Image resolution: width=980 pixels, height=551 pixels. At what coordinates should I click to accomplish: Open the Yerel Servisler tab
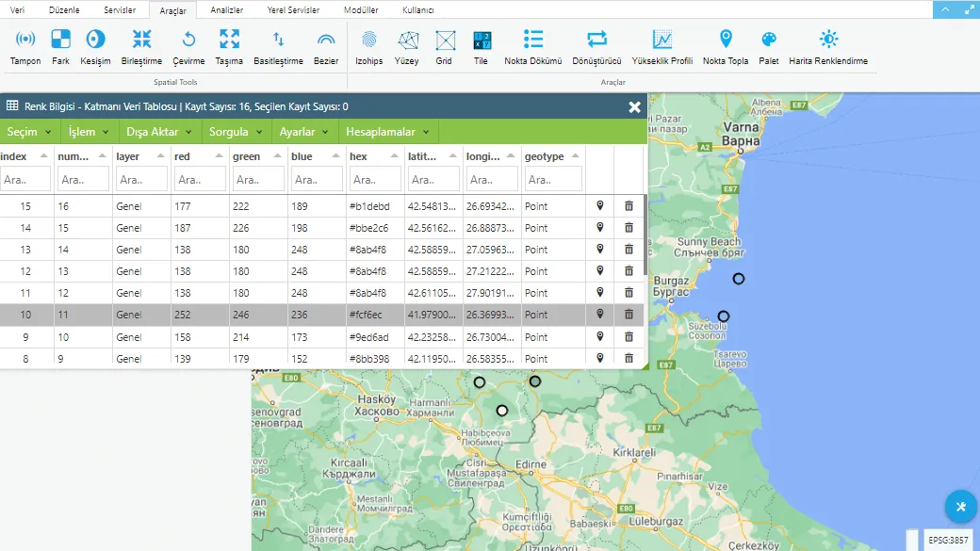tap(293, 10)
